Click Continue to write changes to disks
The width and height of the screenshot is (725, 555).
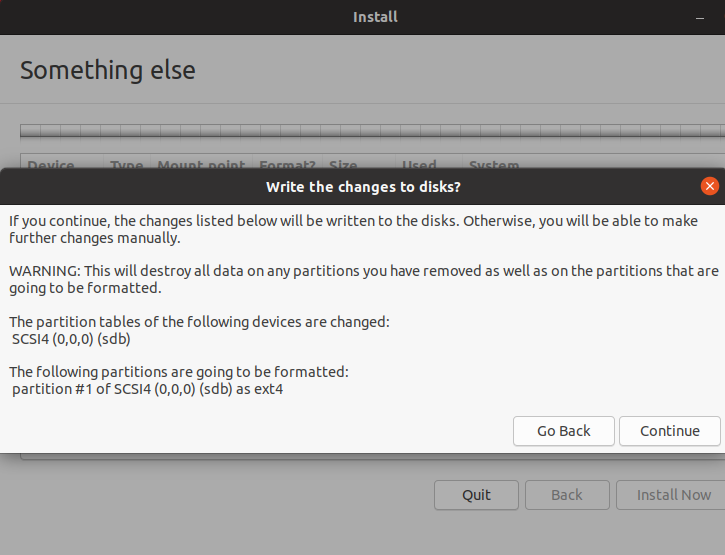point(669,431)
